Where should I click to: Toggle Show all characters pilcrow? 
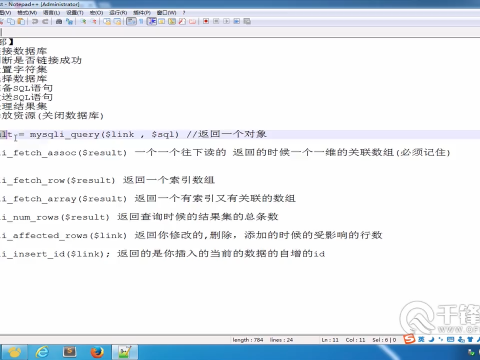(141, 21)
